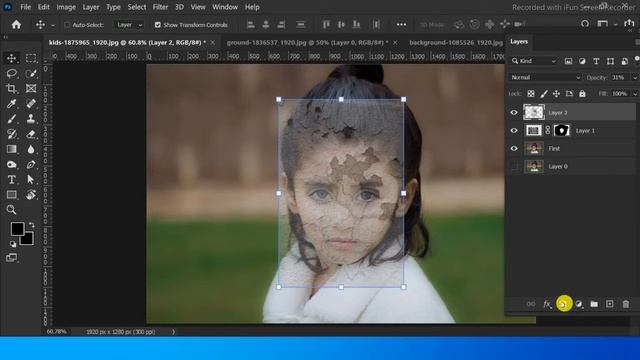Viewport: 640px width, 360px height.
Task: Select the Healing Brush tool
Action: coord(31,104)
